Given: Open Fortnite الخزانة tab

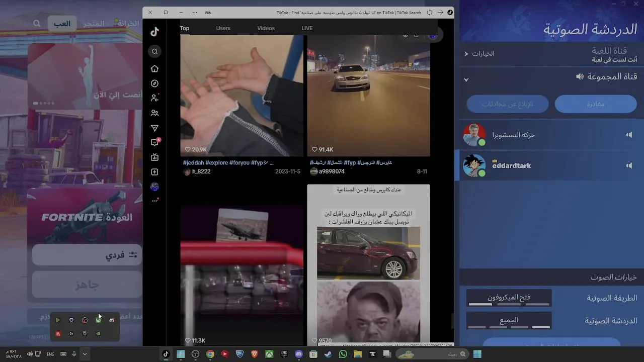Looking at the screenshot, I should click(128, 24).
